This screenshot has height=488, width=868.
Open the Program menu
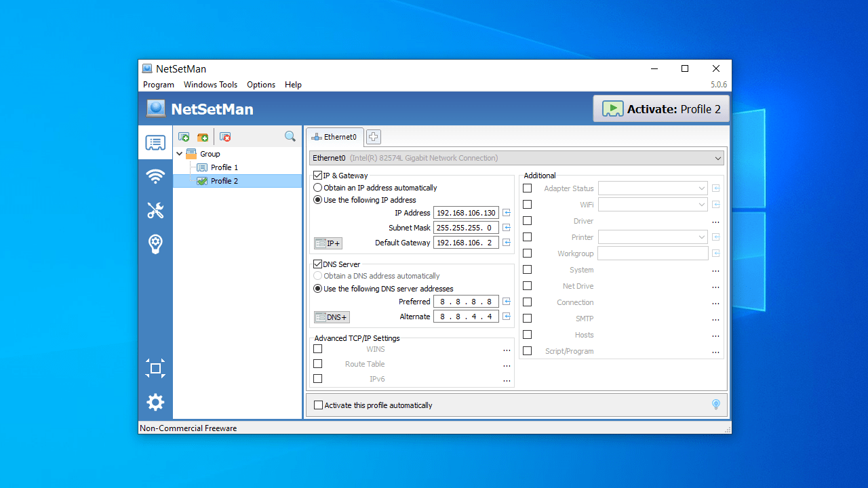(159, 85)
